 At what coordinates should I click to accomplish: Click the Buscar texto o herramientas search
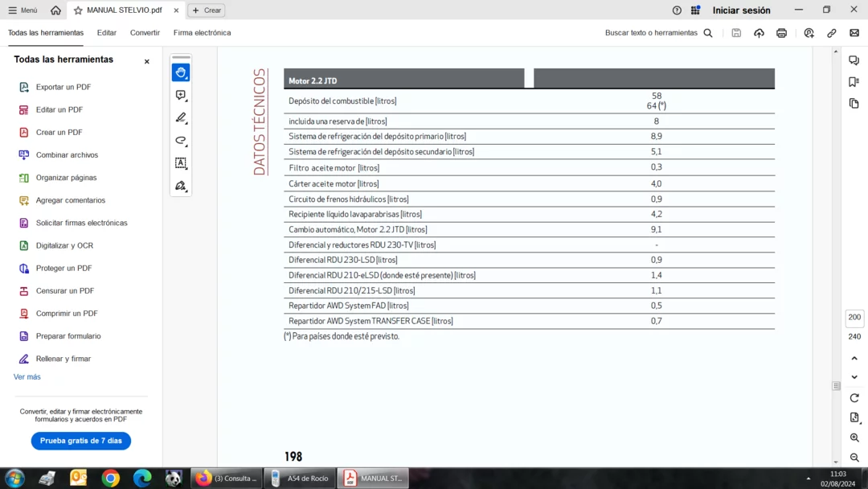point(659,33)
